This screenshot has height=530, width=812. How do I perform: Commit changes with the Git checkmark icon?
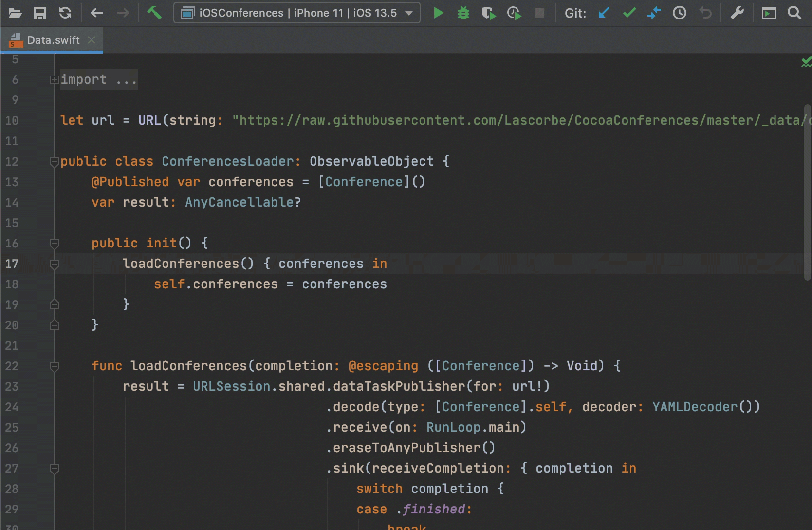click(x=629, y=13)
